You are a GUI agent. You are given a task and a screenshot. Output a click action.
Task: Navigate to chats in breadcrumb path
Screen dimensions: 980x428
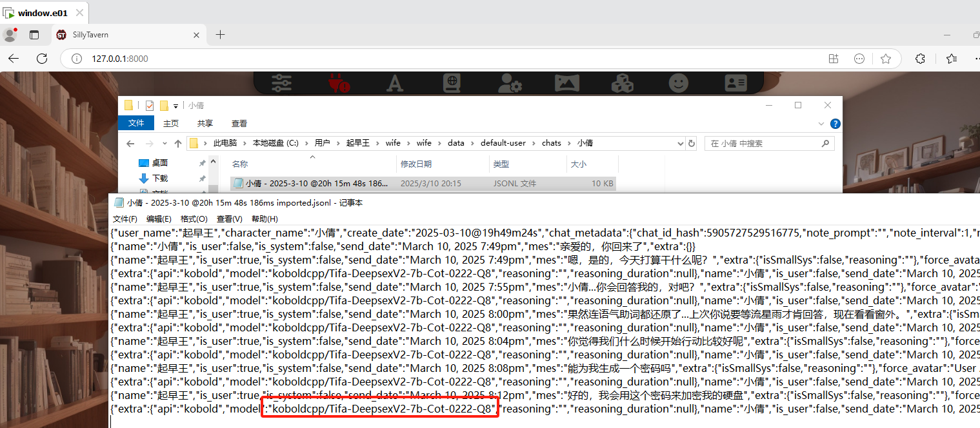click(x=552, y=143)
